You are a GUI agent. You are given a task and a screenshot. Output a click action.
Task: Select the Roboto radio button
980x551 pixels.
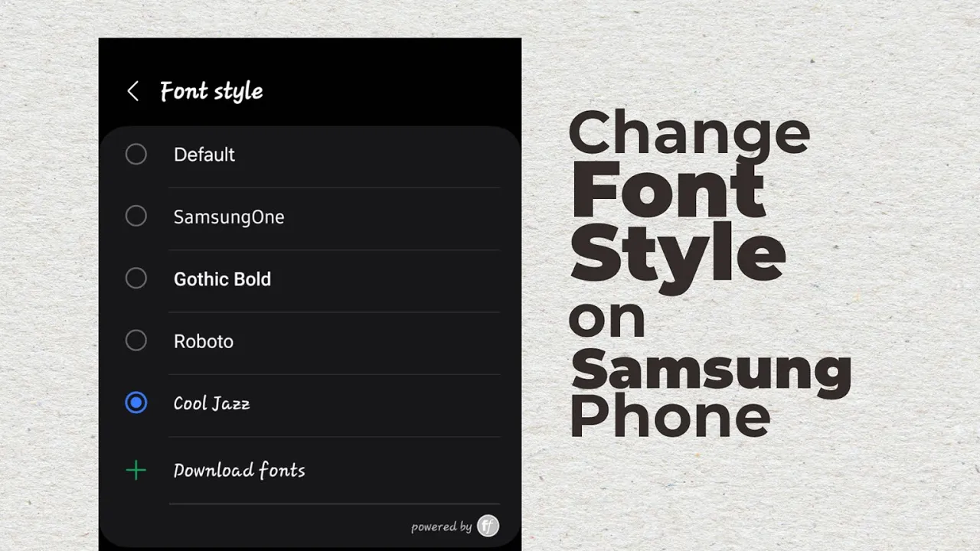[136, 341]
